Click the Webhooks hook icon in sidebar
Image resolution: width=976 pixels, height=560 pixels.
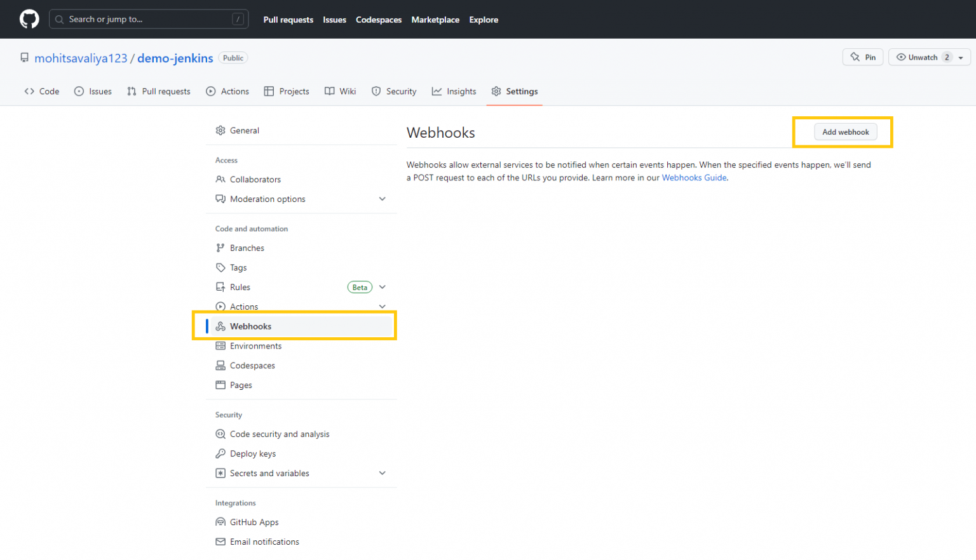pos(220,326)
